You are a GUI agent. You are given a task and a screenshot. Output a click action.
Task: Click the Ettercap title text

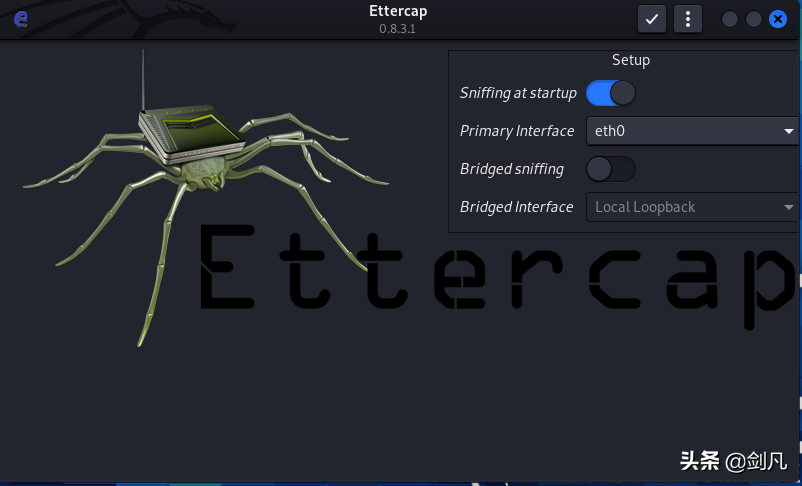pos(398,11)
